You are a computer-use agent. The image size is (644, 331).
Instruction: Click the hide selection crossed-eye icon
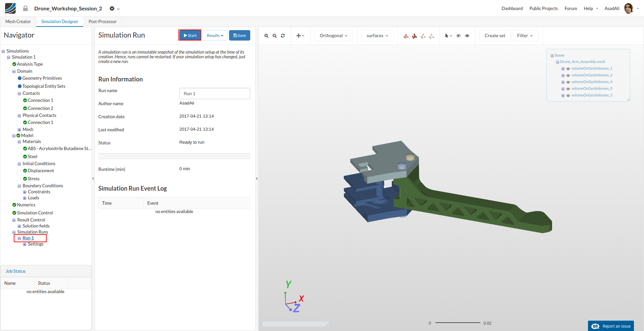(459, 36)
